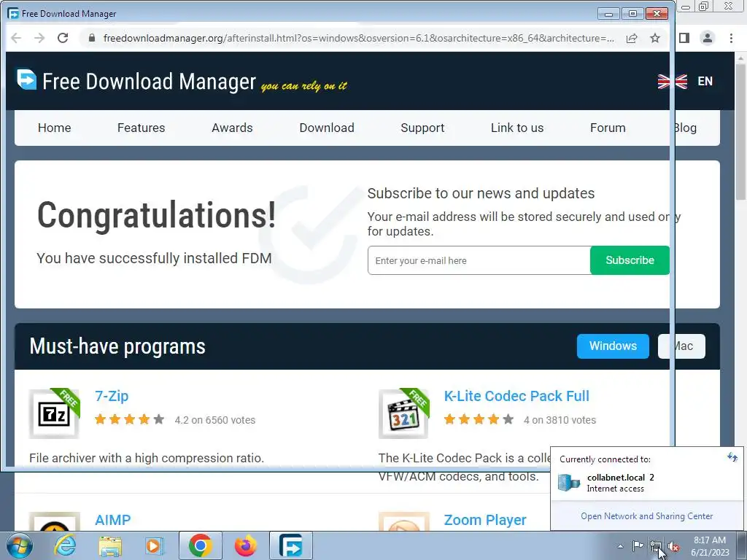Open the browser profile avatar icon
This screenshot has width=747, height=560.
point(708,38)
